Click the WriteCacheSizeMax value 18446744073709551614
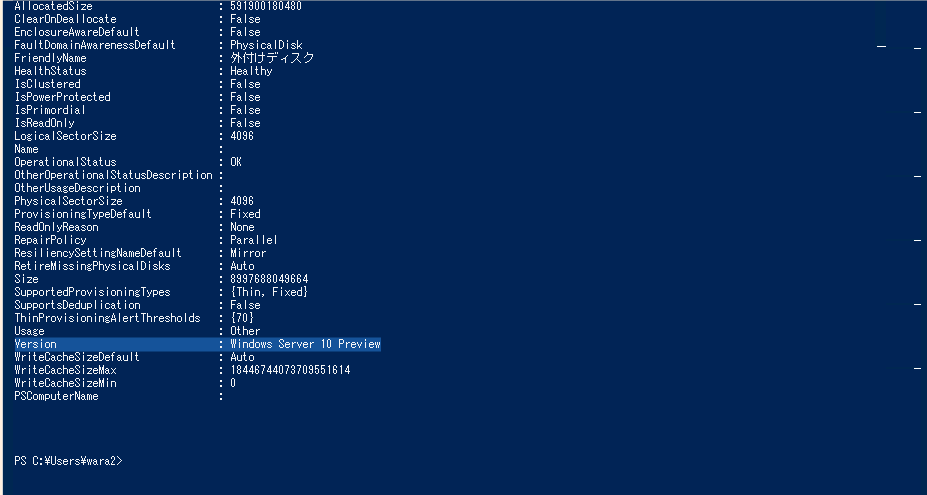Screen dimensions: 927x495 click(x=290, y=370)
